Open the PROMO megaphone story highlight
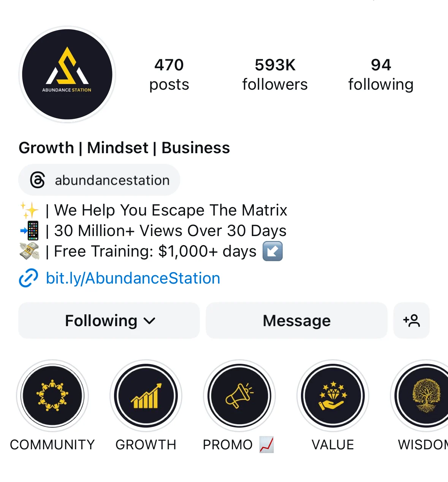This screenshot has width=448, height=482. (239, 396)
